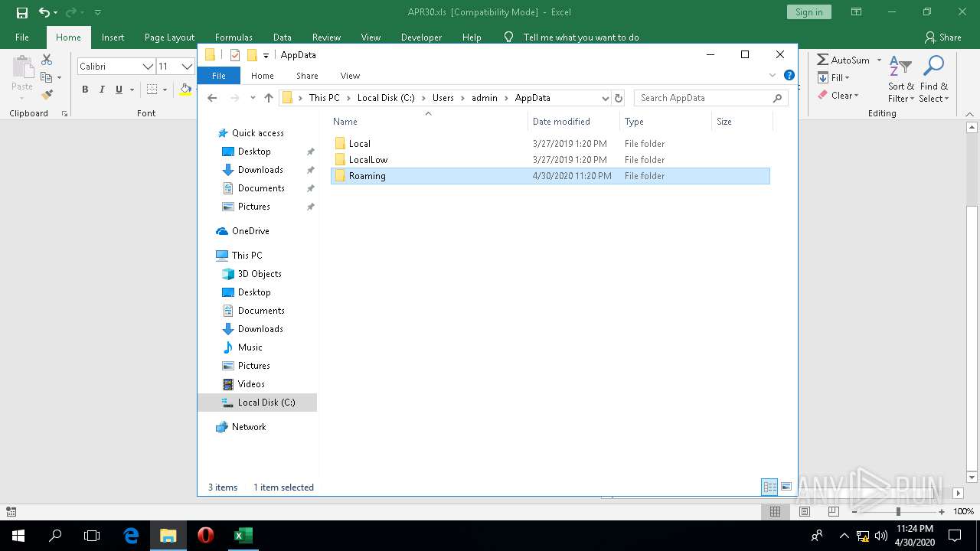Screen dimensions: 980x551
Task: Click the Cut scissors icon in Clipboard group
Action: tap(47, 60)
